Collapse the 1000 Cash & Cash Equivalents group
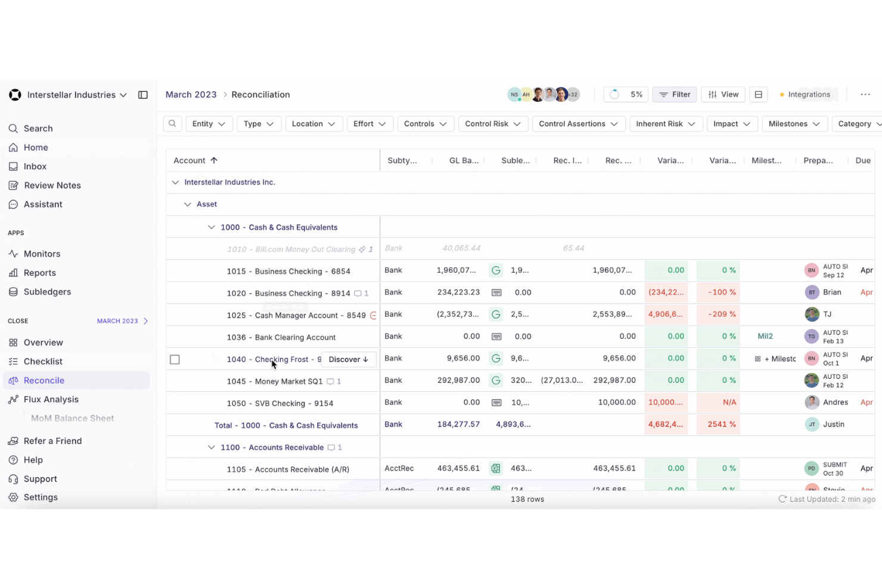The width and height of the screenshot is (882, 588). pyautogui.click(x=211, y=228)
